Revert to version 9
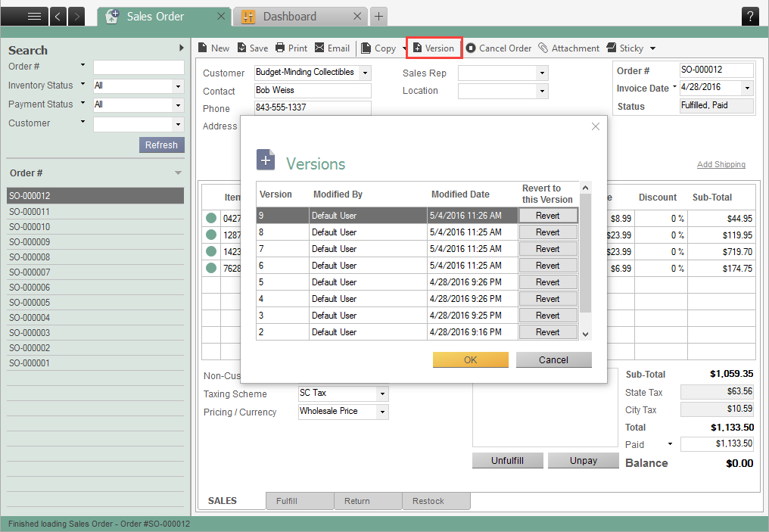769x532 pixels. coord(548,216)
